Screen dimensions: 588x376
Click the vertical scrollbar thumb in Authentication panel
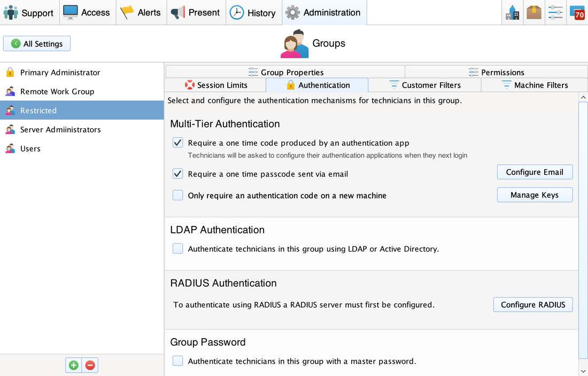(x=583, y=230)
